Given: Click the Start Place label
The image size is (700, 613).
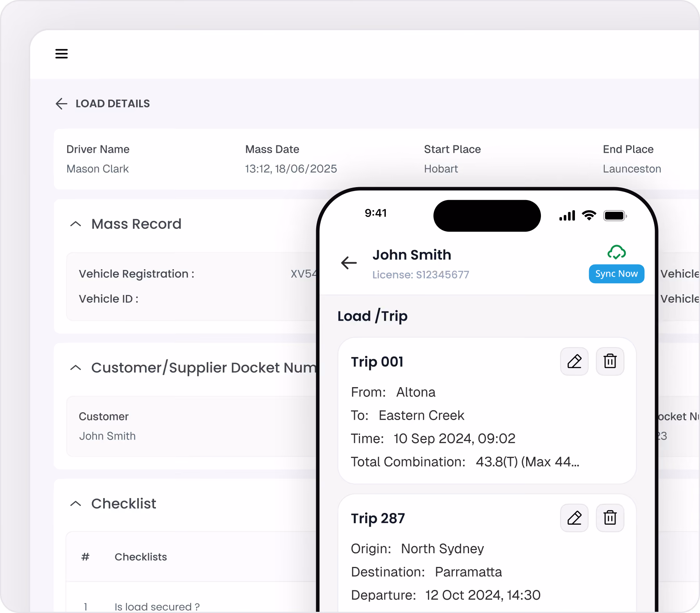Looking at the screenshot, I should coord(452,149).
